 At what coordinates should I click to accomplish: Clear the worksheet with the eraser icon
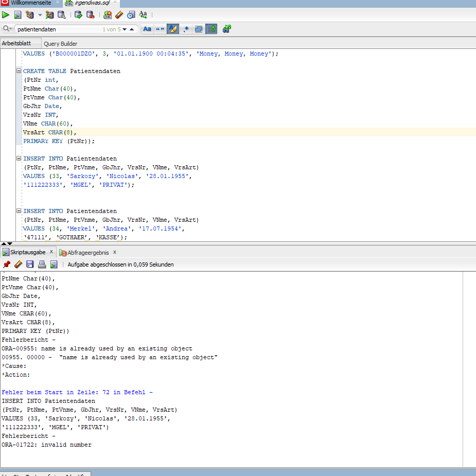pyautogui.click(x=119, y=14)
